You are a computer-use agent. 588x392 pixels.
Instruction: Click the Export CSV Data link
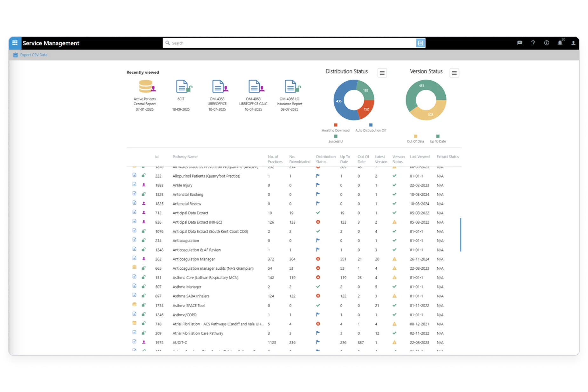tap(33, 55)
